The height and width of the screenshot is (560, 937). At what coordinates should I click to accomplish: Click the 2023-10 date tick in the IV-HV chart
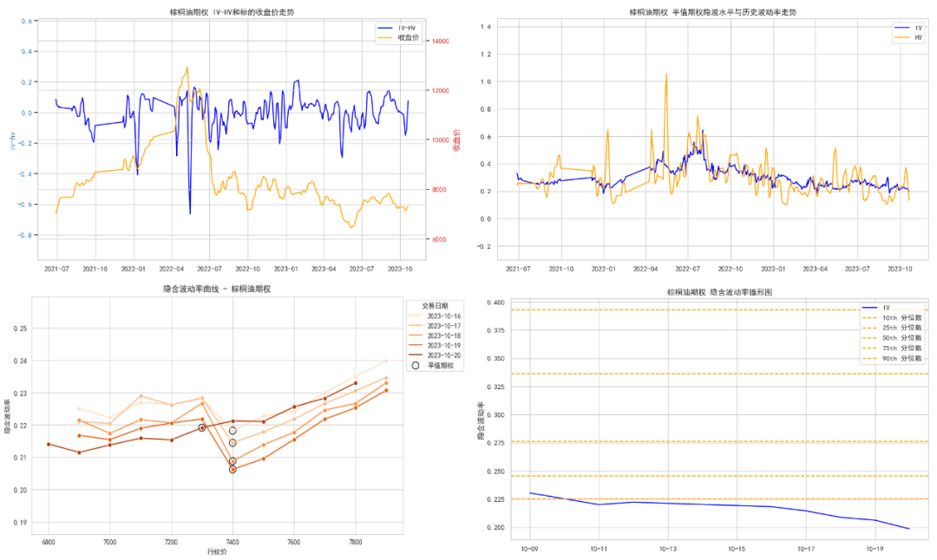coord(400,270)
